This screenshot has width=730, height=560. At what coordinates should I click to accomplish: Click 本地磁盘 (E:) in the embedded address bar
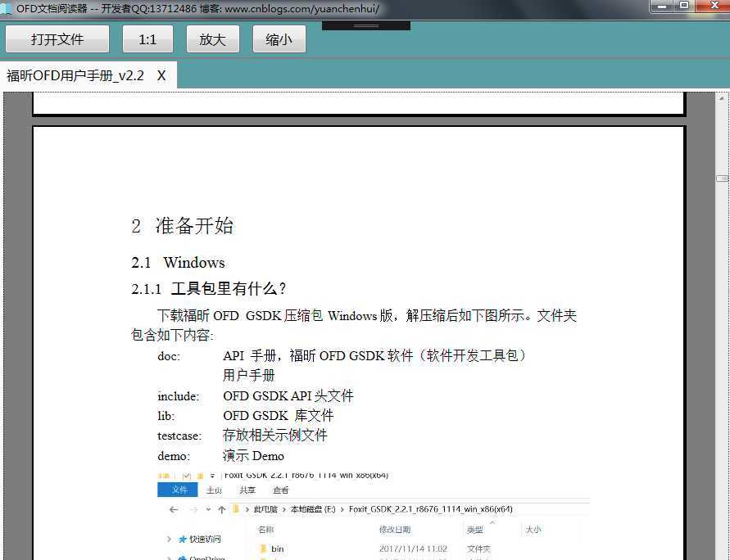(x=313, y=509)
